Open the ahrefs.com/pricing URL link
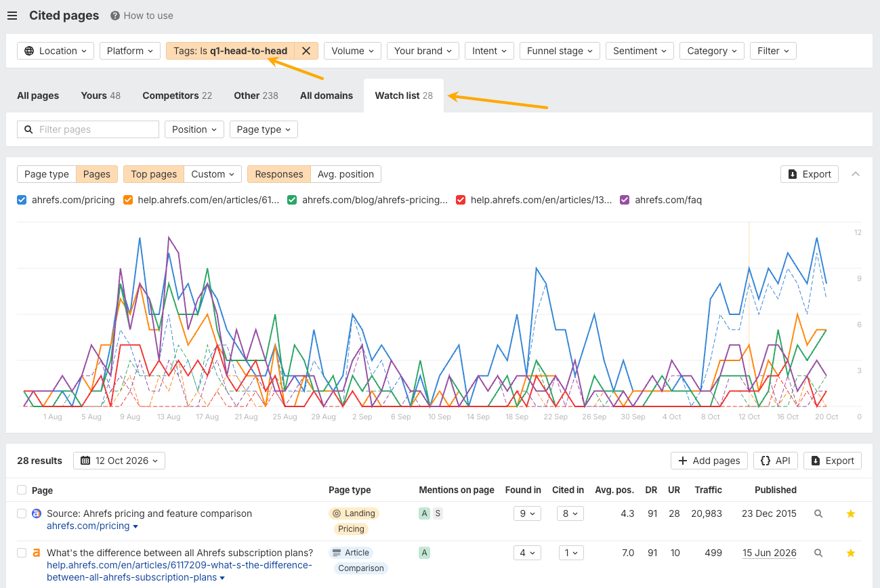This screenshot has width=880, height=588. 88,526
